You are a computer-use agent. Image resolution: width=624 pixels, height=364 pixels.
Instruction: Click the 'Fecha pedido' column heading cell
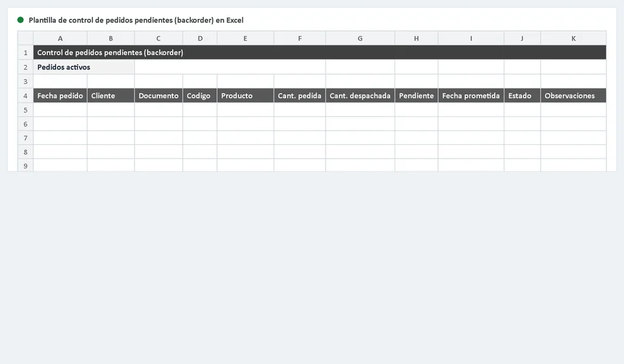click(x=60, y=96)
